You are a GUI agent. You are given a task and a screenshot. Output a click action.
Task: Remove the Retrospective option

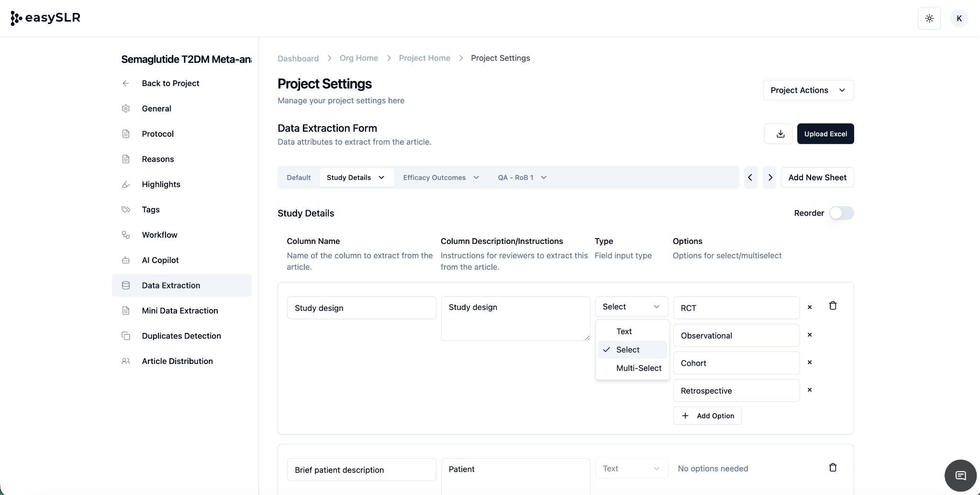tap(810, 390)
